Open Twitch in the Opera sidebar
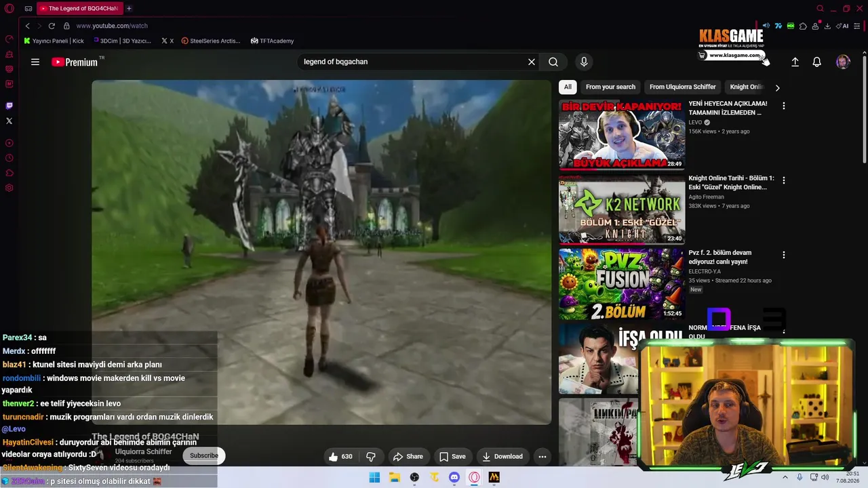 [x=9, y=106]
